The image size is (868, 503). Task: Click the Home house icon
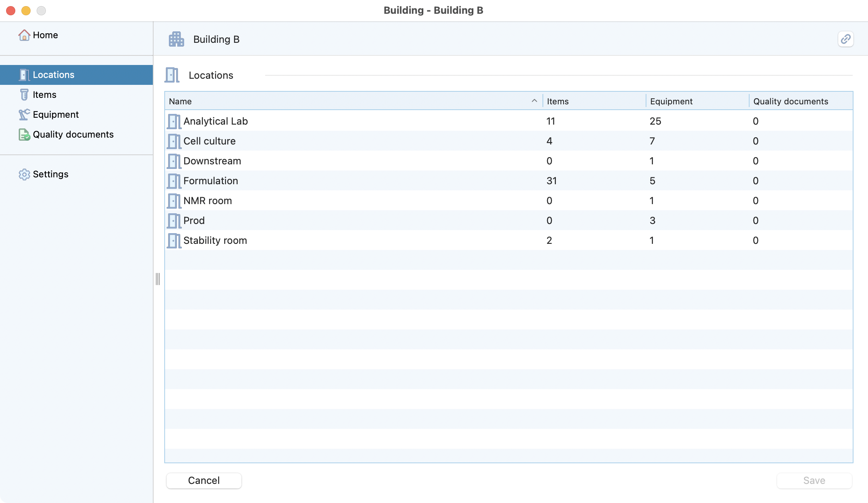(x=24, y=35)
